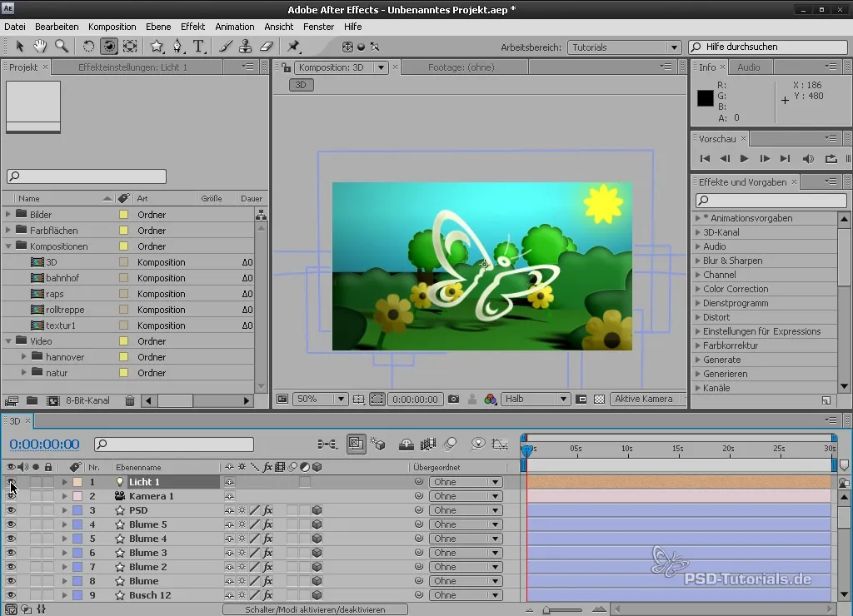
Task: Hide the PSD layer
Action: pos(11,510)
